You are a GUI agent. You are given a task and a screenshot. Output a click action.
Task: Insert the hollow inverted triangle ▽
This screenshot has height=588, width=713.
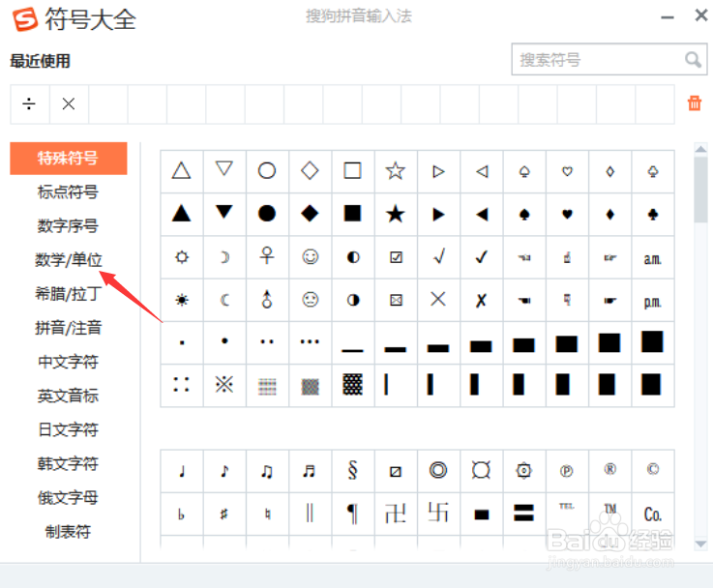pos(224,171)
